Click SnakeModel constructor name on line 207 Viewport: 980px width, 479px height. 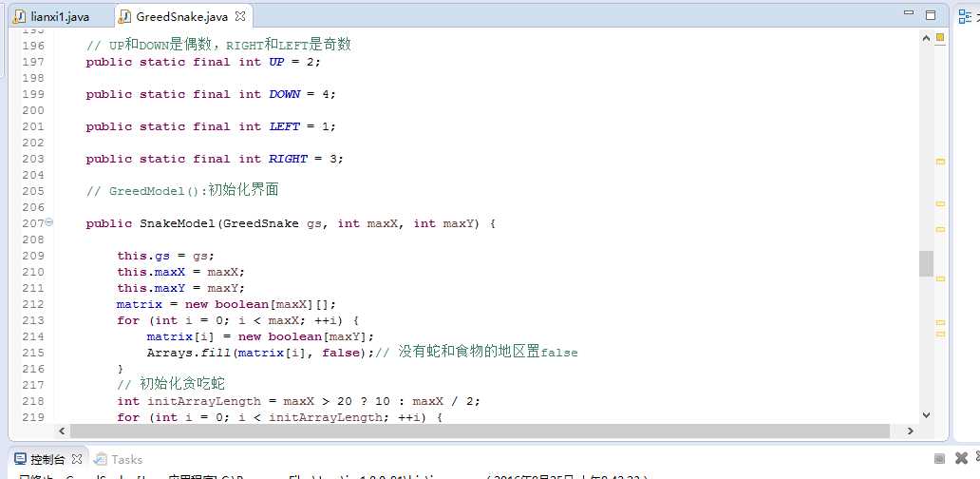178,224
